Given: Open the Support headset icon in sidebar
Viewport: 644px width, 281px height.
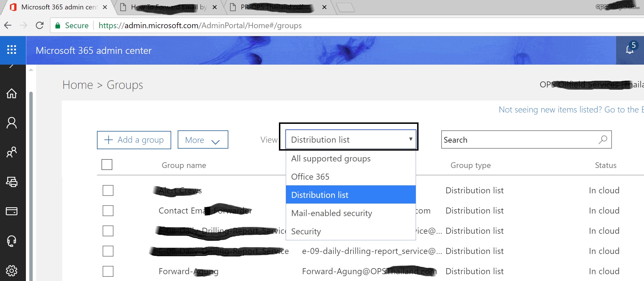Looking at the screenshot, I should point(12,241).
